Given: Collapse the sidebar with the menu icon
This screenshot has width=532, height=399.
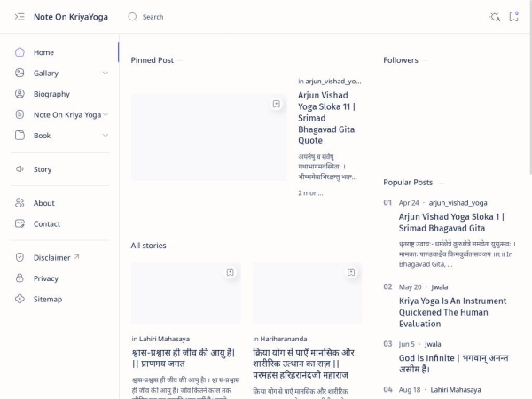Looking at the screenshot, I should [x=20, y=17].
